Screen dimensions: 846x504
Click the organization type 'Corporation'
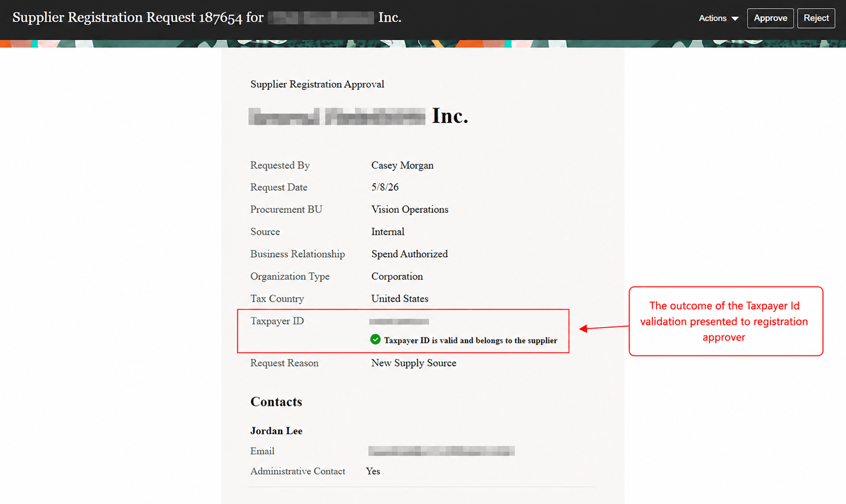[397, 276]
